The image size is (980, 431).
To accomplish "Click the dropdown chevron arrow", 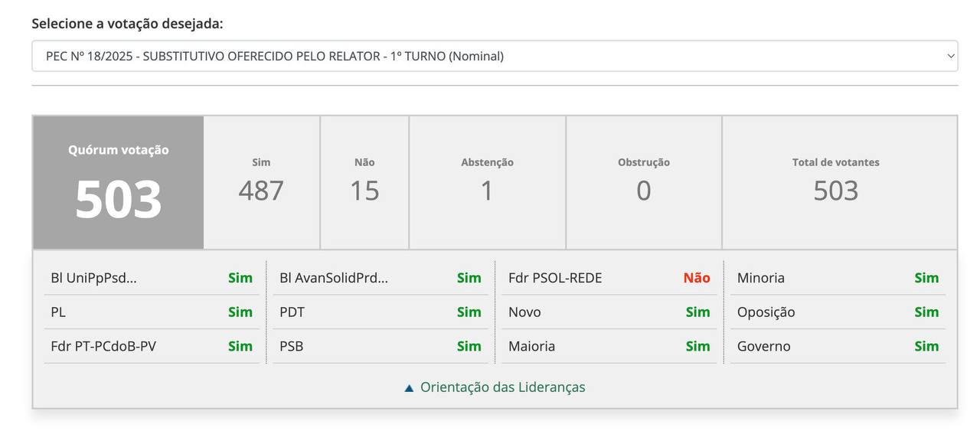I will coord(950,56).
